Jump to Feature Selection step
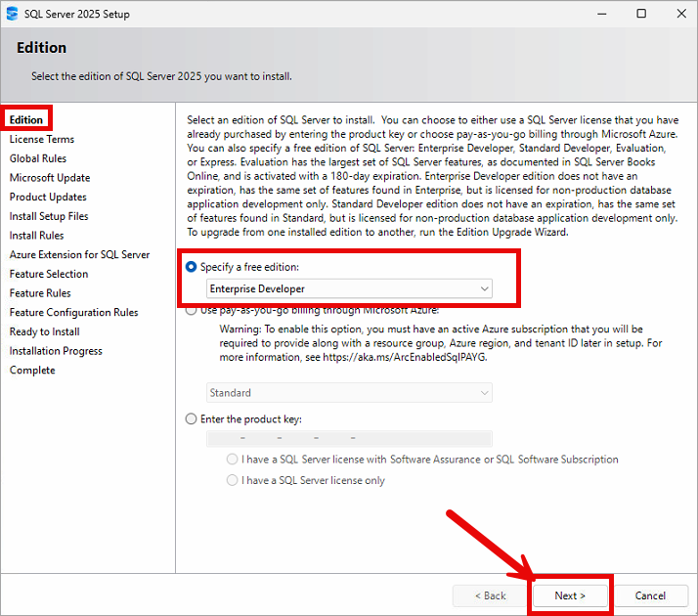 [x=49, y=274]
